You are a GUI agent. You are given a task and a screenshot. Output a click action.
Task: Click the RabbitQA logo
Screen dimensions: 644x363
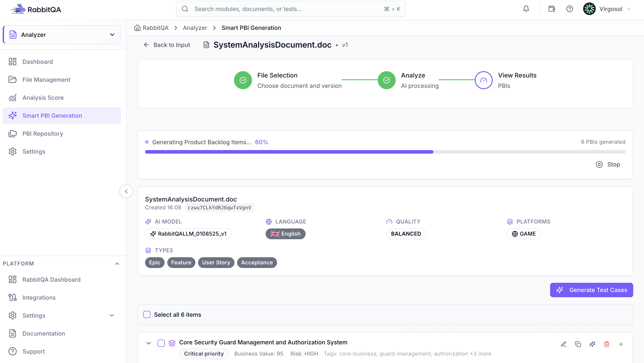(x=36, y=9)
